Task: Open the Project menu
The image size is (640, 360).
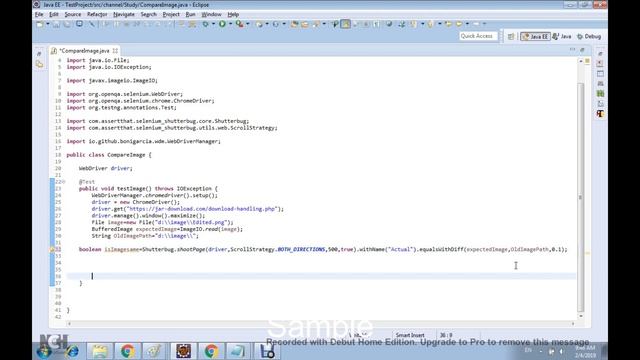Action: (x=171, y=14)
